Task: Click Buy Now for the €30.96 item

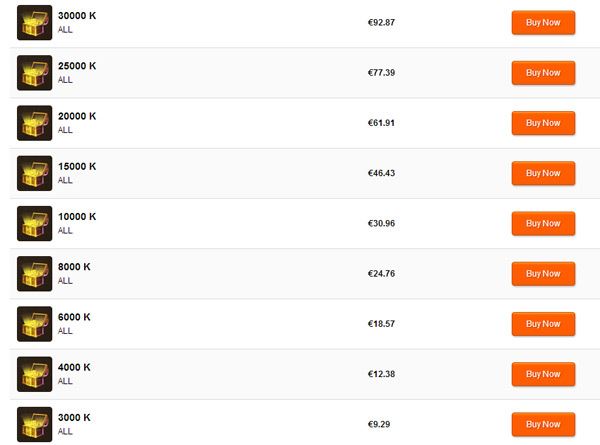Action: 543,223
